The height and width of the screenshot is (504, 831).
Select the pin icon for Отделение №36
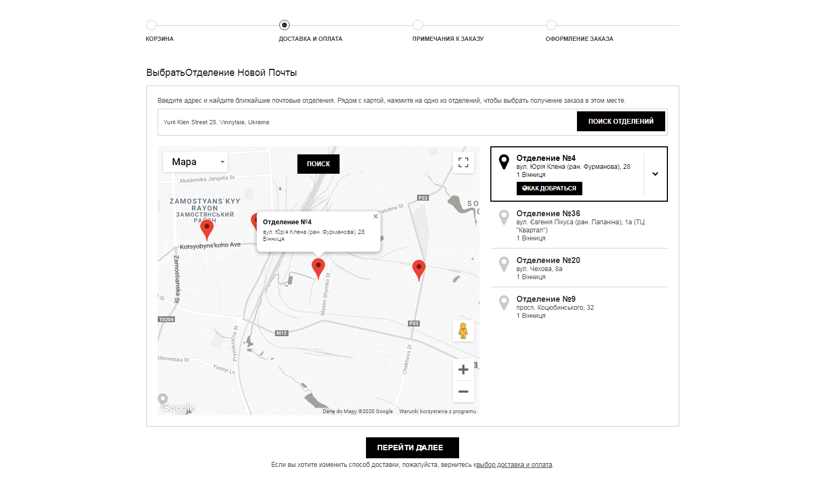click(504, 217)
